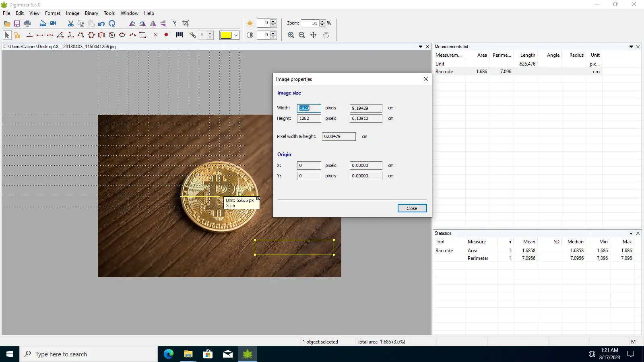Flip image vertically icon
The height and width of the screenshot is (362, 644).
(163, 24)
